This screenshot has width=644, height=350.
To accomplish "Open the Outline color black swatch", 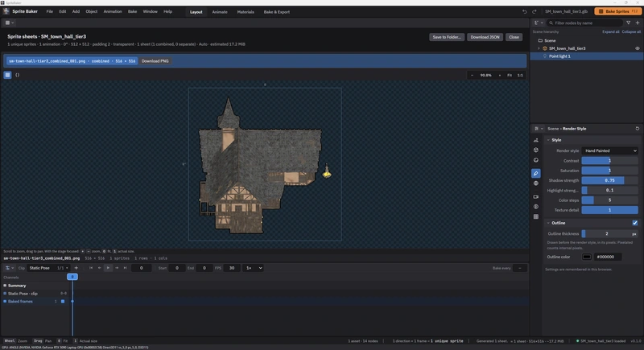I will point(587,257).
